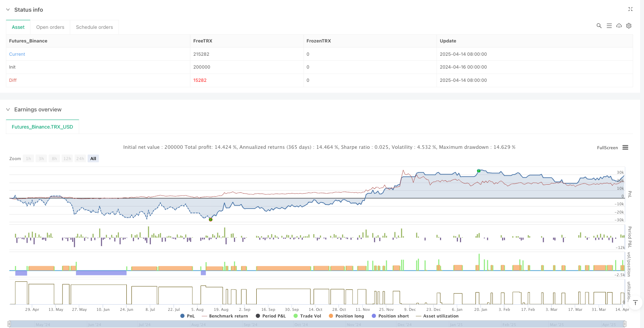
Task: Open the chart hamburger menu icon
Action: 625,148
